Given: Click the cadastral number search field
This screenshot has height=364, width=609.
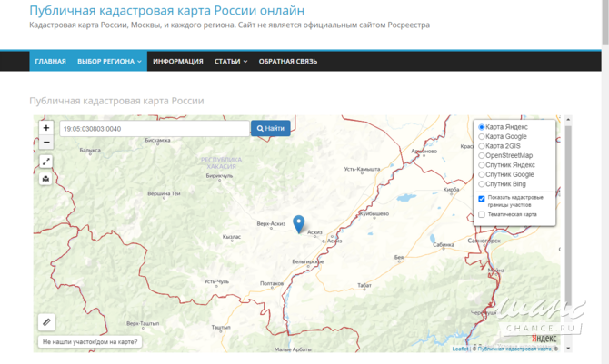Looking at the screenshot, I should [x=155, y=129].
